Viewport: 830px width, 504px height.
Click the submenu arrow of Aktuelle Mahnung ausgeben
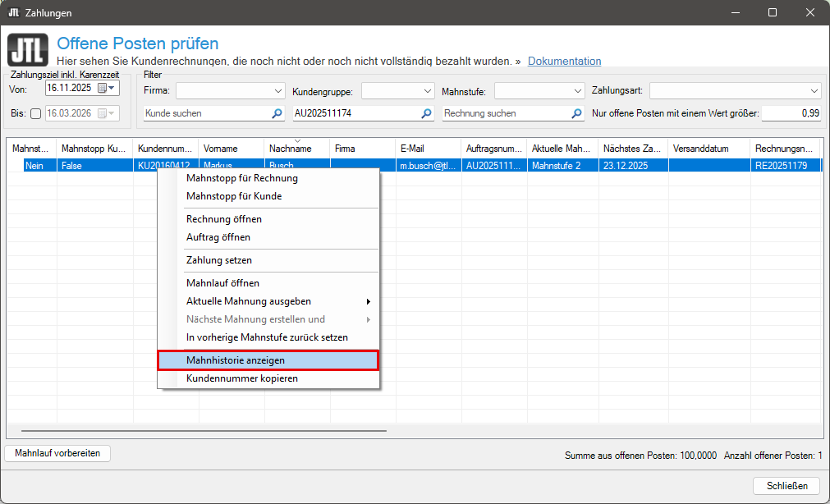coord(368,301)
